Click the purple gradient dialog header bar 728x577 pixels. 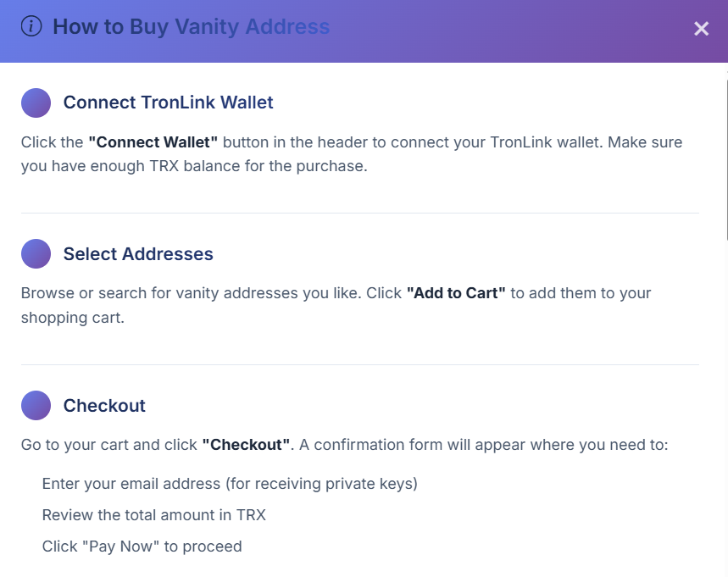tap(508, 31)
